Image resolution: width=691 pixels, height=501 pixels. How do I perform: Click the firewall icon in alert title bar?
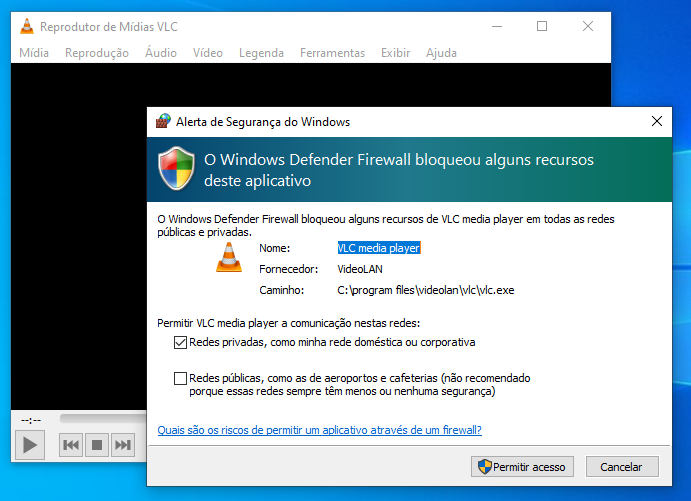(163, 121)
